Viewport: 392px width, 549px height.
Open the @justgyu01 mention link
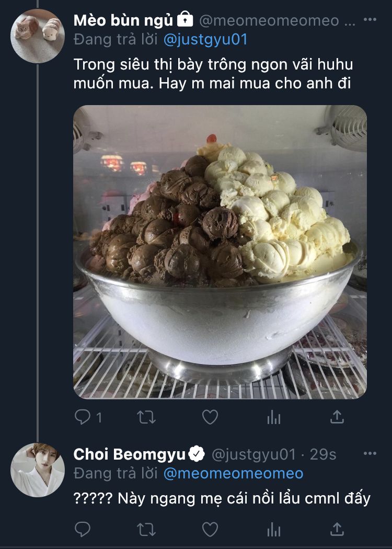(205, 40)
